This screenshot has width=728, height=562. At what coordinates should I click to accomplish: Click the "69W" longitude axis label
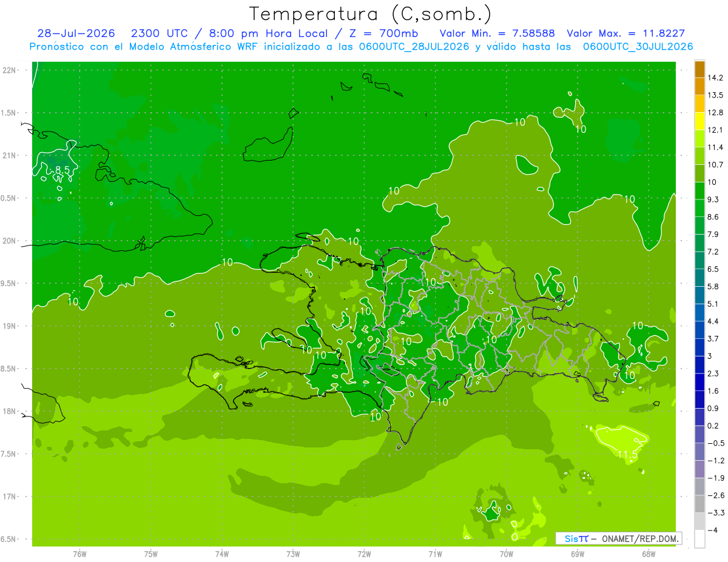(578, 554)
